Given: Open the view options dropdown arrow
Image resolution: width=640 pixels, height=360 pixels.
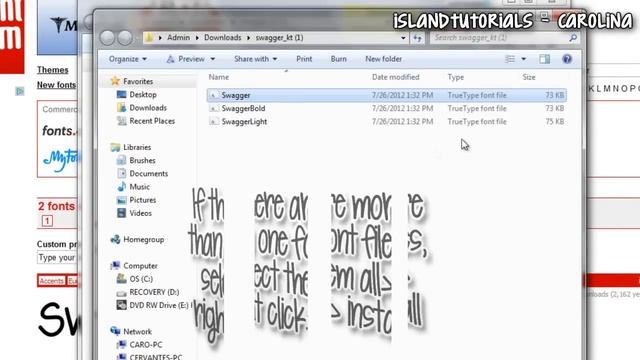Looking at the screenshot, I should [524, 59].
